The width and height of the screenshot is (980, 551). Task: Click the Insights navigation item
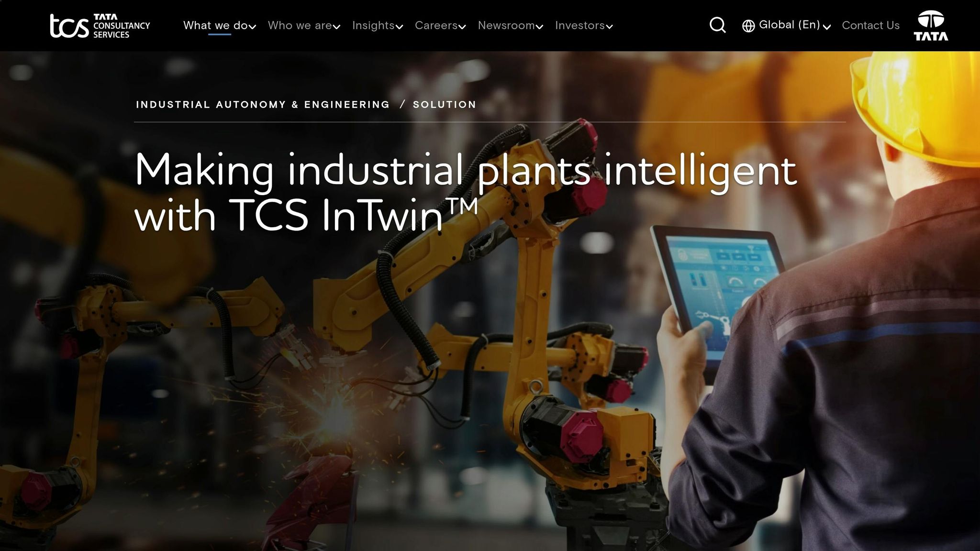click(x=373, y=25)
